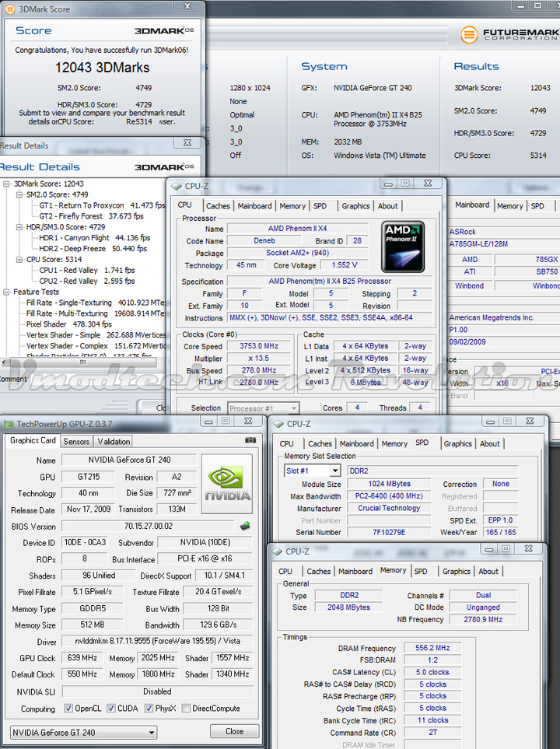This screenshot has width=560, height=749.
Task: Open About tab in the CPU-Z Memory window
Action: pyautogui.click(x=488, y=572)
